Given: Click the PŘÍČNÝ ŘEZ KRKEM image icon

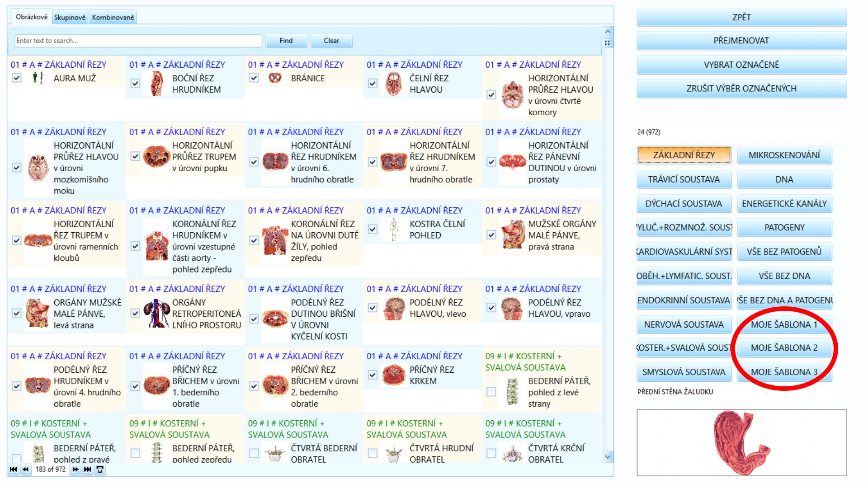Looking at the screenshot, I should (x=394, y=375).
